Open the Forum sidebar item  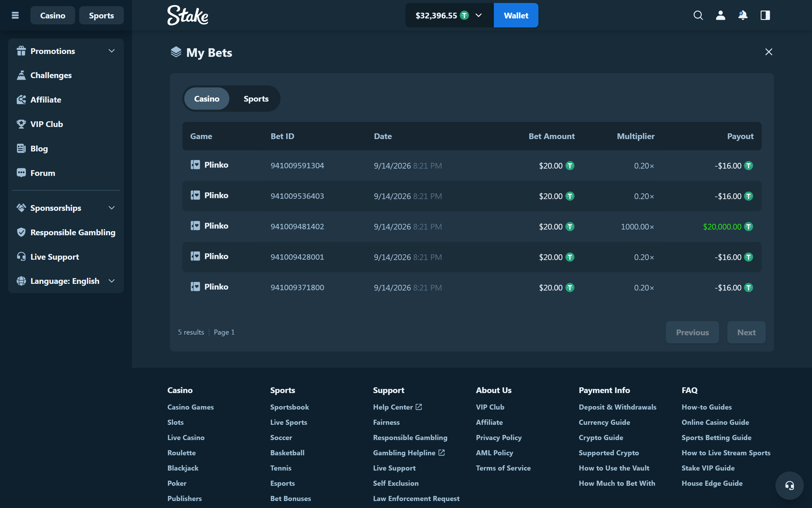coord(66,173)
